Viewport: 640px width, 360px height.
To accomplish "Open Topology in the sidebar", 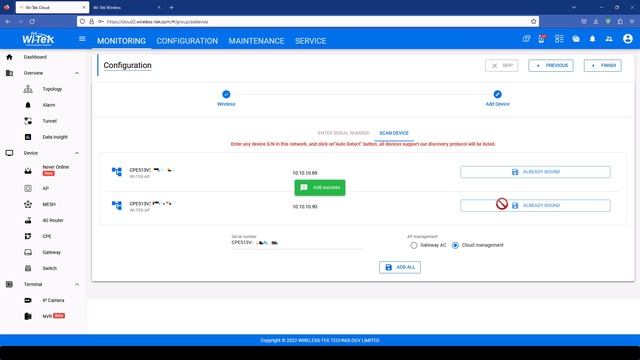I will coord(52,89).
